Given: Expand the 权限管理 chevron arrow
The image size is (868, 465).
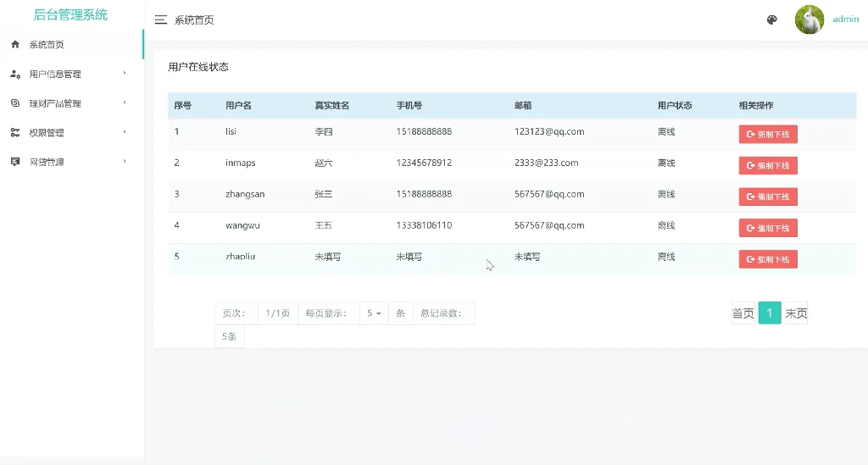Looking at the screenshot, I should click(125, 132).
